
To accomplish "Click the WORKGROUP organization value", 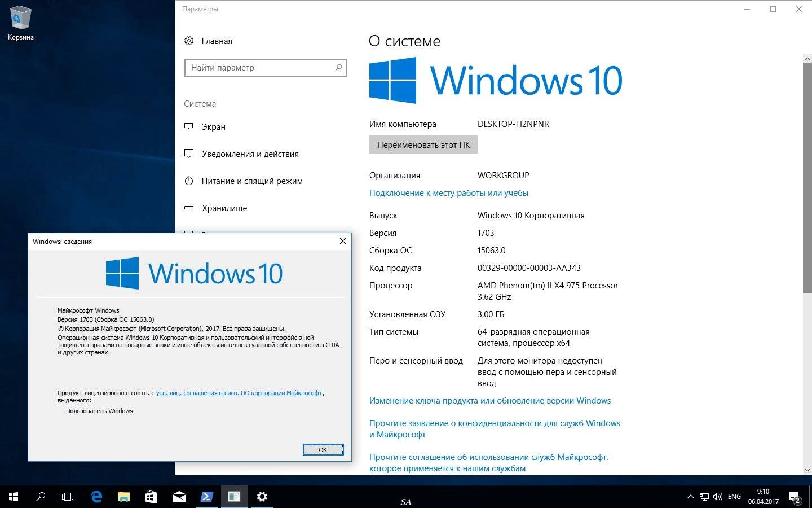I will (503, 176).
